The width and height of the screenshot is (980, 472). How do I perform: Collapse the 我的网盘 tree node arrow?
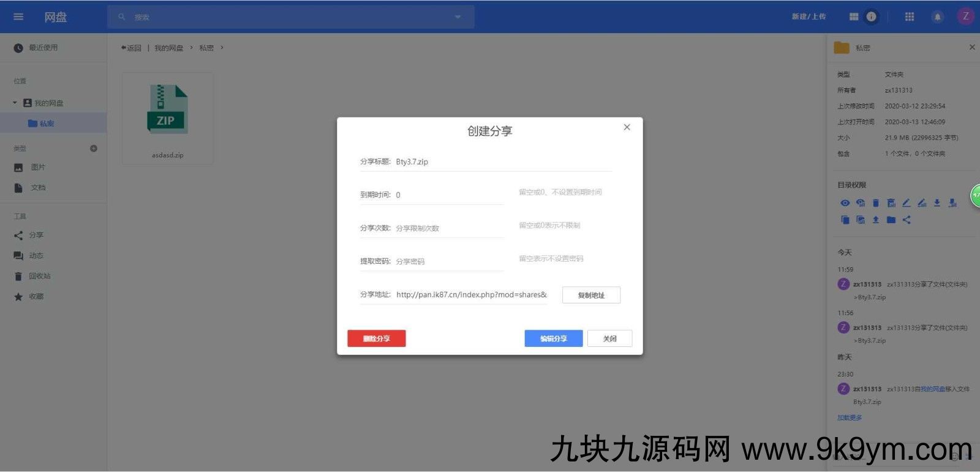15,103
